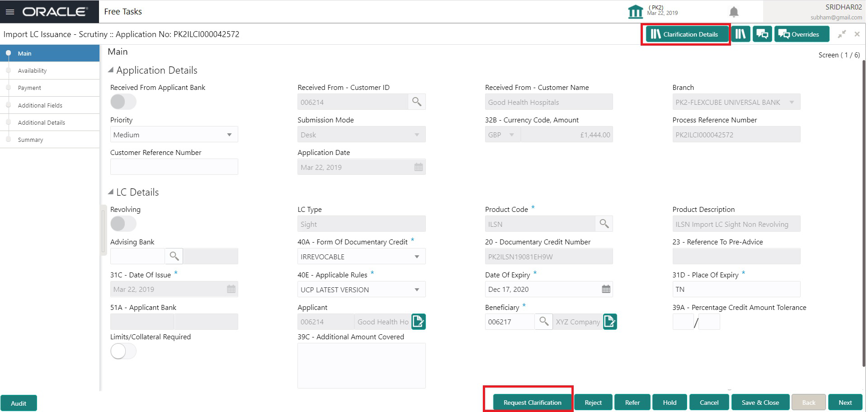Click the Reject button
This screenshot has height=412, width=868.
point(593,403)
